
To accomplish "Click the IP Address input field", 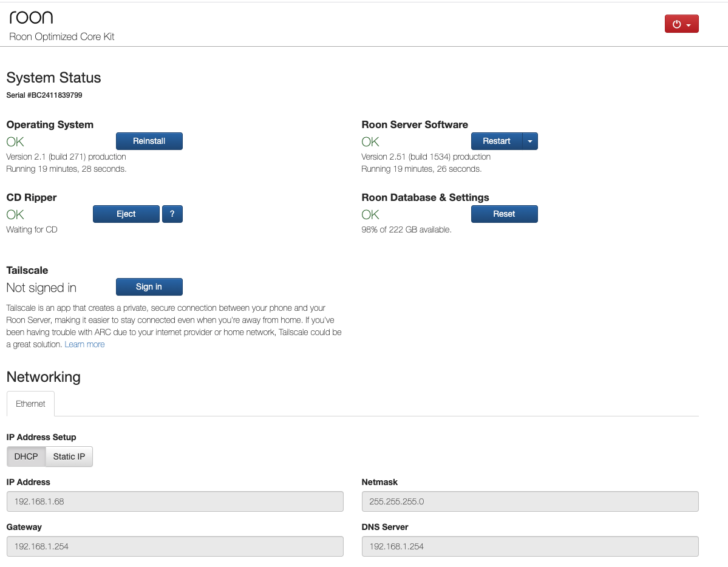I will point(175,501).
